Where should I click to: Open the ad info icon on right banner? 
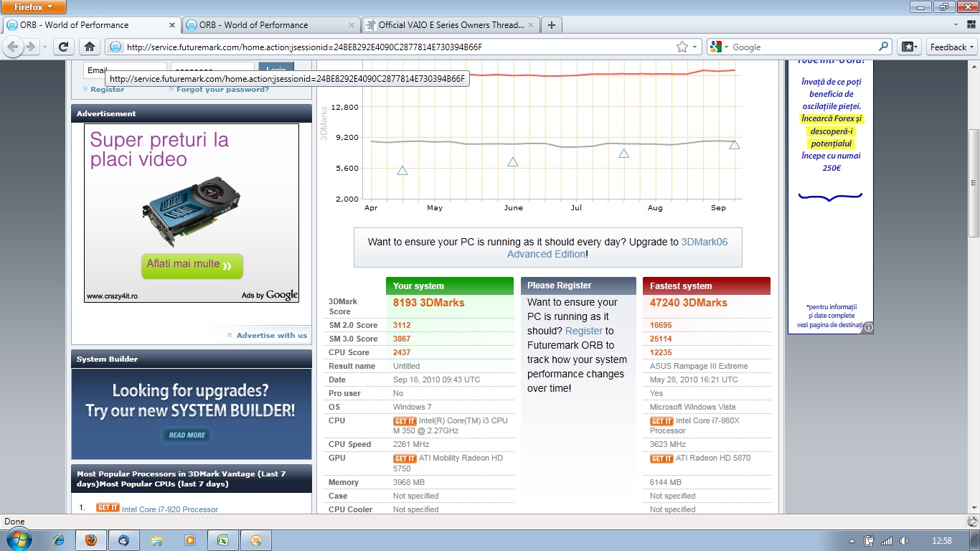(x=868, y=327)
